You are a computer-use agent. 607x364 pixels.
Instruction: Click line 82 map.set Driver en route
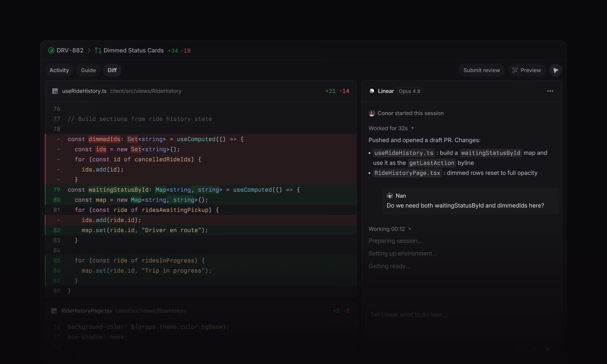click(x=201, y=230)
